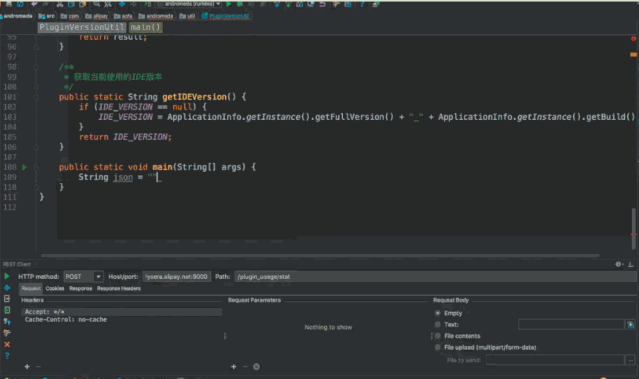Submit the REST request with green play icon

(x=7, y=276)
